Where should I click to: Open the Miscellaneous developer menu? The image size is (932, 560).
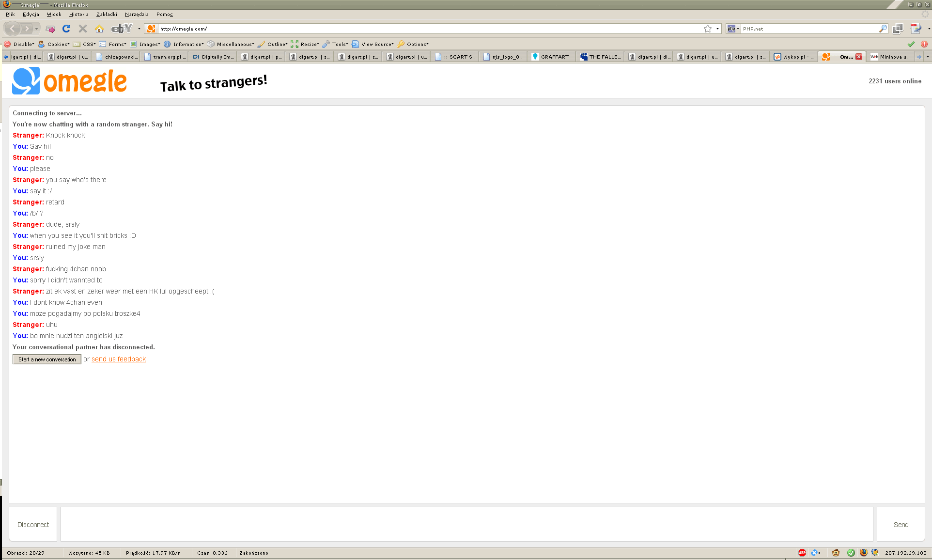click(x=231, y=44)
